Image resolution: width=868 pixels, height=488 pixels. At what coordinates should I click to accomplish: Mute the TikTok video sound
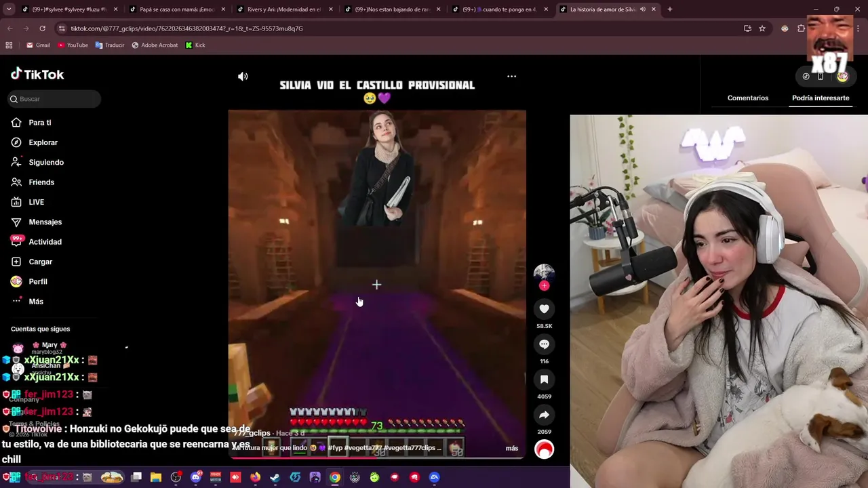point(243,77)
